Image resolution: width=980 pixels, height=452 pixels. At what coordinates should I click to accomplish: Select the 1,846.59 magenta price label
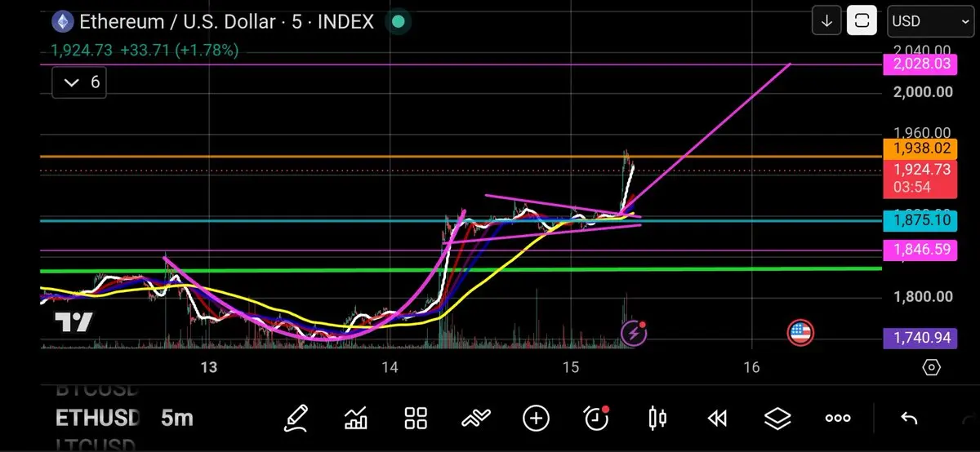coord(920,250)
